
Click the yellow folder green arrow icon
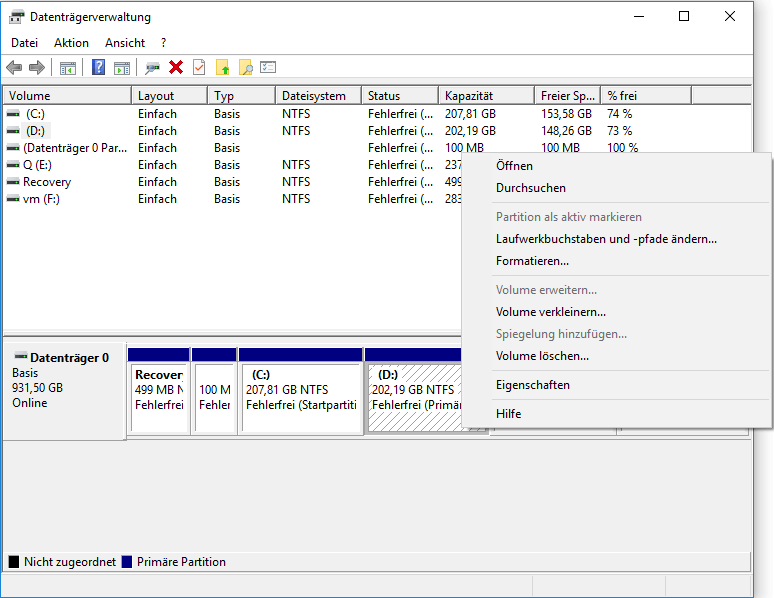[x=222, y=67]
